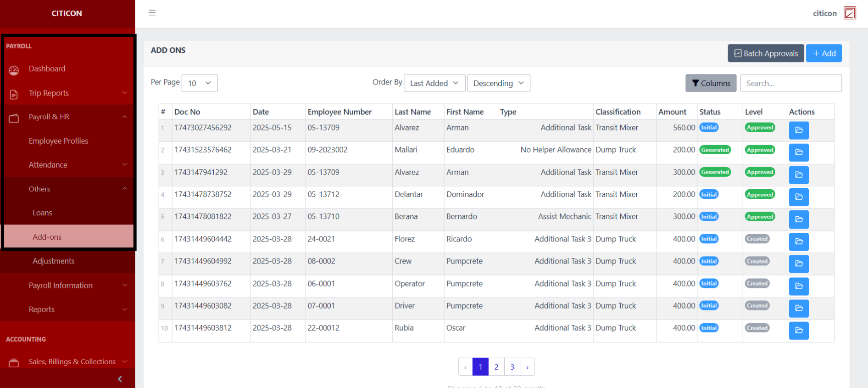Collapse sidebar using bottom left arrow

[x=120, y=379]
